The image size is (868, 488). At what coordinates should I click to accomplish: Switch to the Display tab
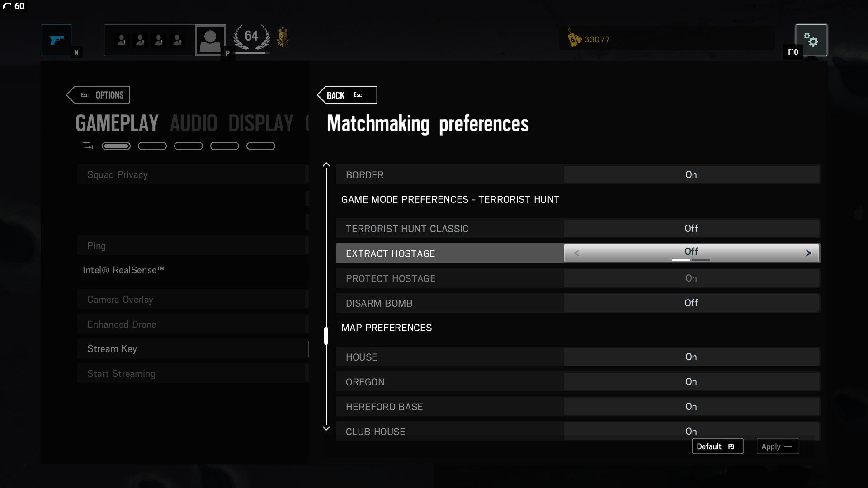point(261,123)
